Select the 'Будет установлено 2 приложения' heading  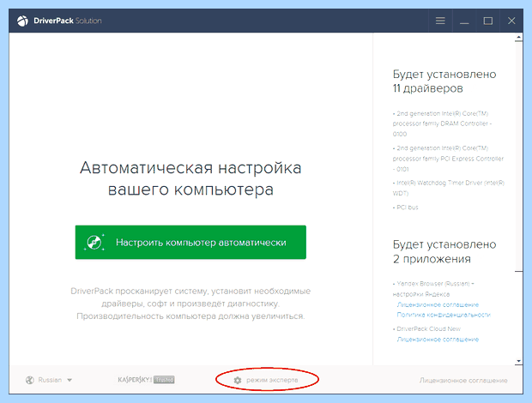coord(444,251)
